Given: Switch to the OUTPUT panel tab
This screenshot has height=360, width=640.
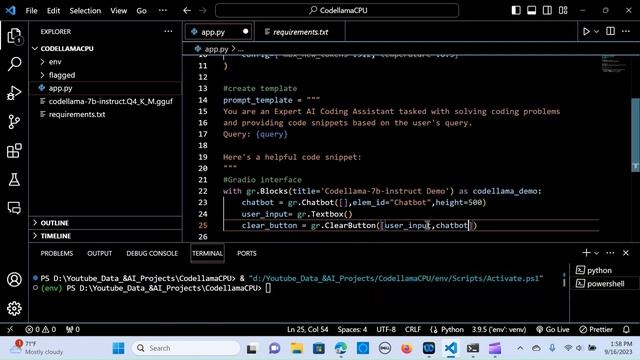Looking at the screenshot, I should [x=99, y=253].
